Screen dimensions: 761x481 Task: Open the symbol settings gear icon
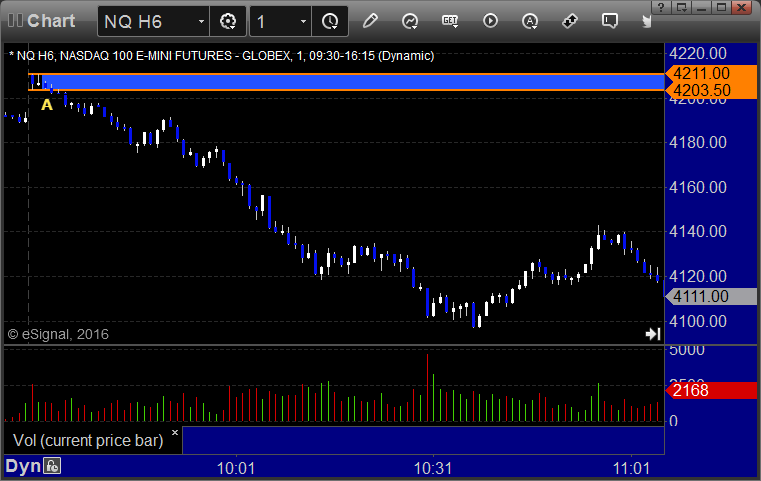click(228, 21)
